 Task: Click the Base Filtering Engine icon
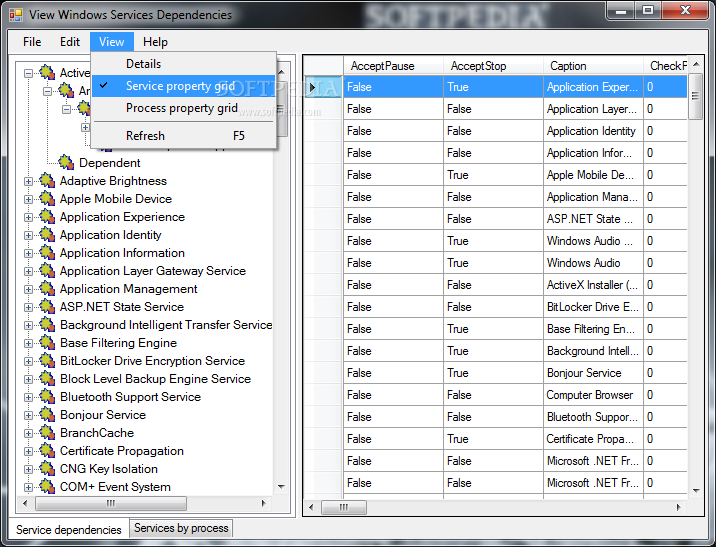click(x=47, y=342)
